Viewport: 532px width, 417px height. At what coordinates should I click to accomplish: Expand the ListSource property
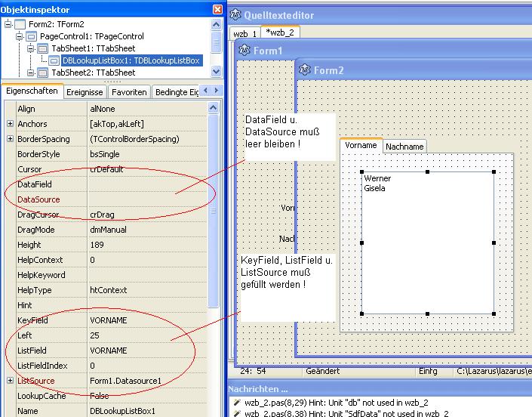(x=10, y=381)
